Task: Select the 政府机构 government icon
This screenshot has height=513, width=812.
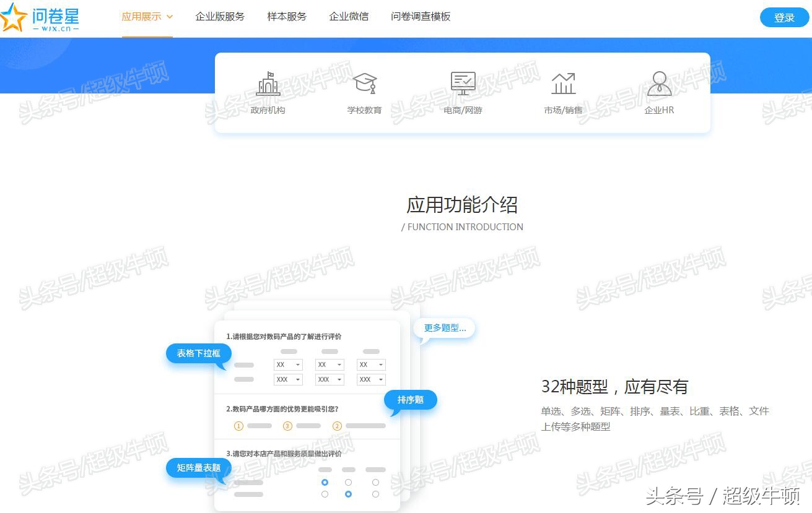Action: (x=268, y=85)
